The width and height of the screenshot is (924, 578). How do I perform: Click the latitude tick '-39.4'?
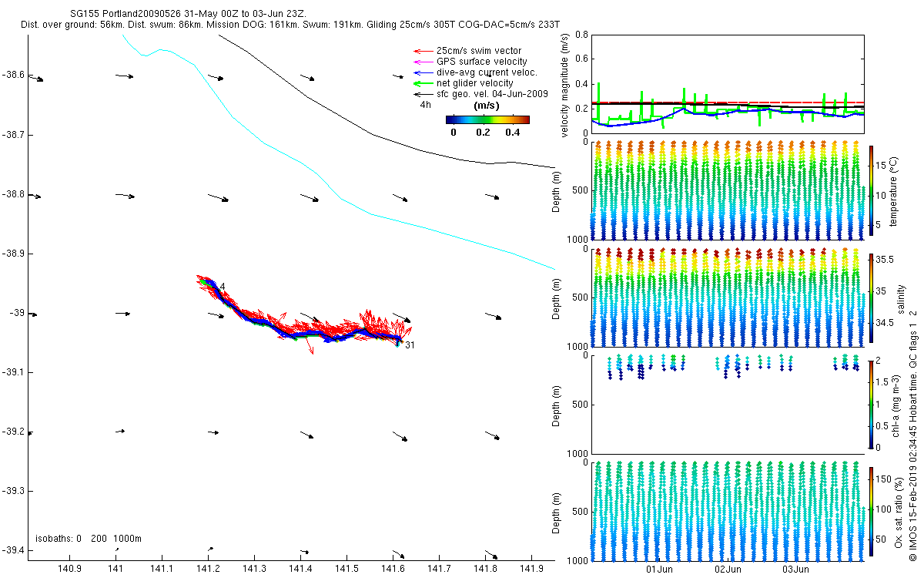click(13, 550)
